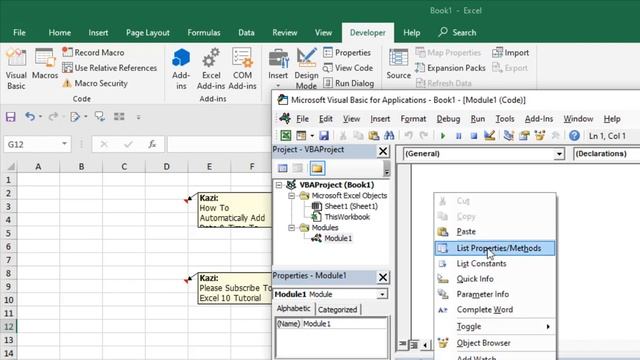Click Expansion Packs
The width and height of the screenshot is (640, 360).
pos(450,68)
